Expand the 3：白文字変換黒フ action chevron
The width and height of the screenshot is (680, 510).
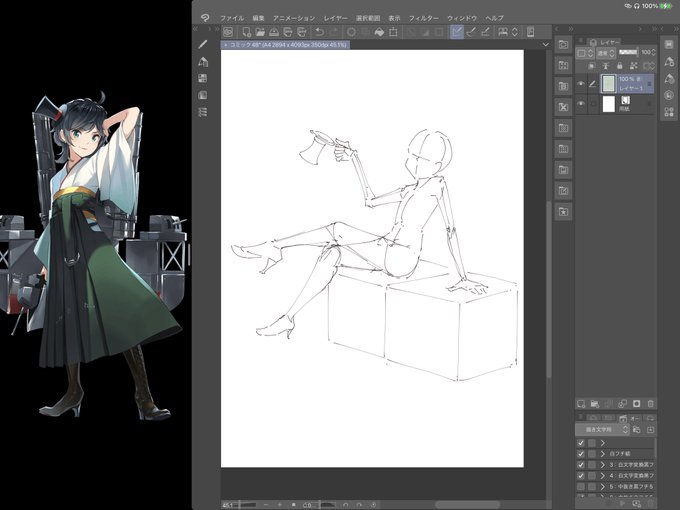[x=602, y=465]
